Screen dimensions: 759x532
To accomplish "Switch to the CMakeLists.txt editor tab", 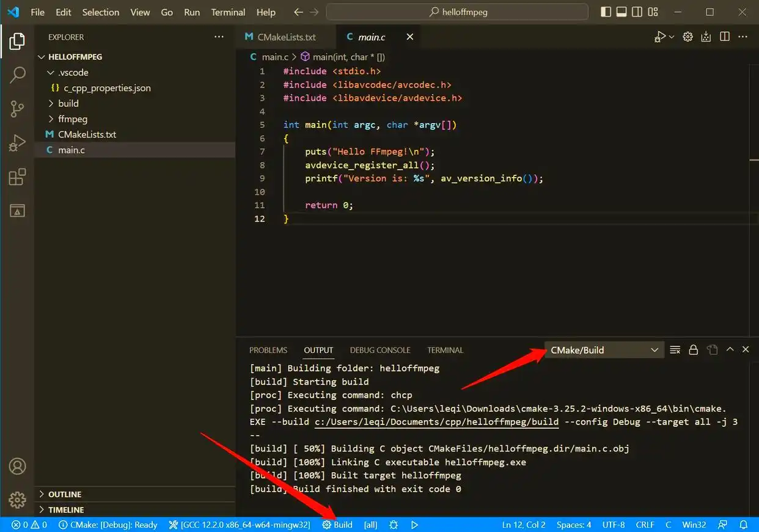I will click(280, 37).
